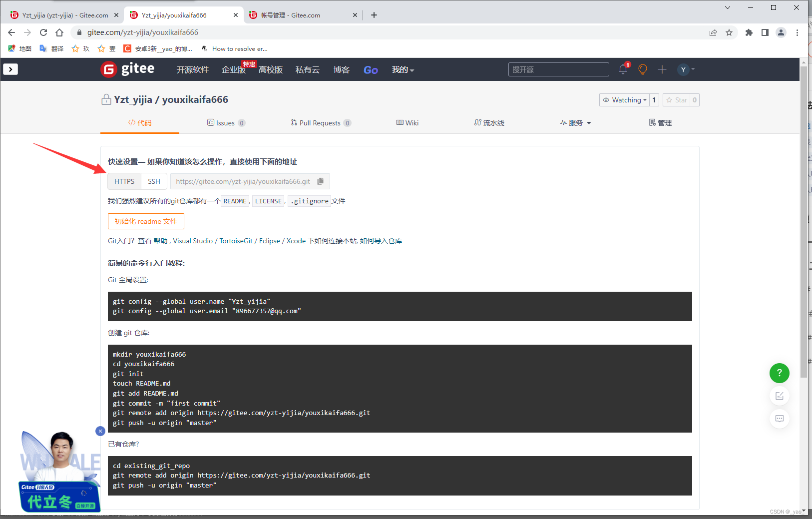Open the TortoiseGit help link
Screen dimensions: 812x519
point(236,241)
